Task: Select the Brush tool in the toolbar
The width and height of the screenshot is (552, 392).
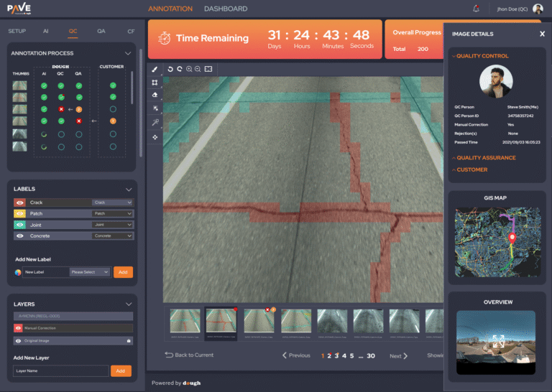Action: (155, 70)
